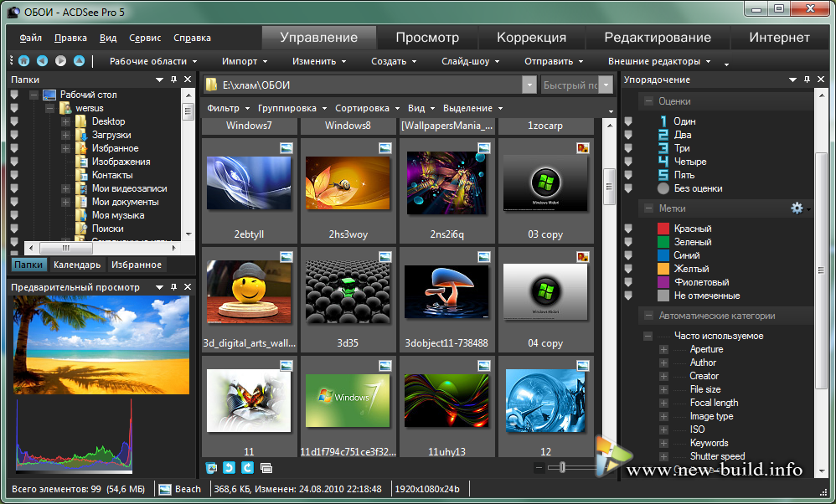Click the Home navigation icon in toolbar
Viewport: 836px width, 504px height.
click(24, 61)
